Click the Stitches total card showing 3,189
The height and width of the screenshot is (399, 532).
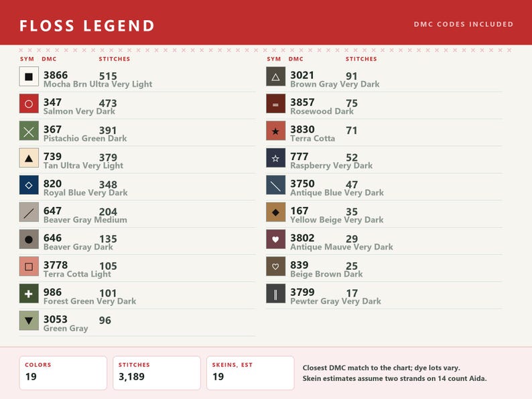157,373
